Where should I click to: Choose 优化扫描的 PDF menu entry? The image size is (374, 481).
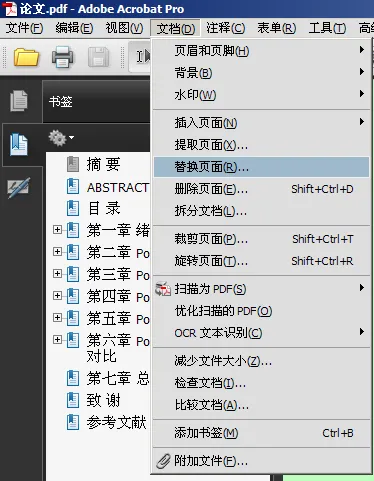tap(262, 311)
